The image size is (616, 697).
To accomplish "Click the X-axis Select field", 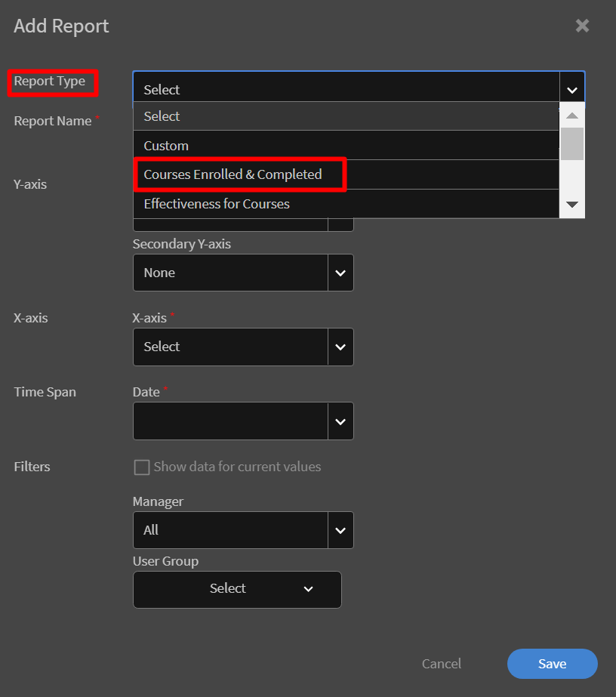I will coord(230,347).
